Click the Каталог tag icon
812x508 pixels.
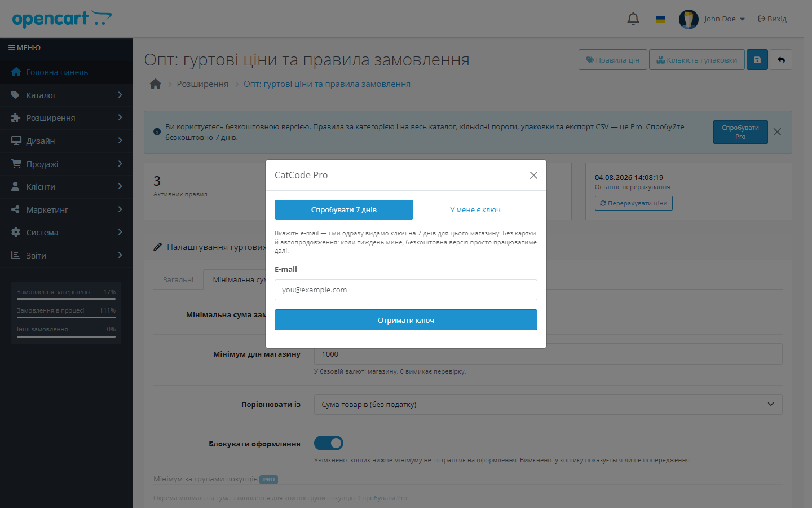point(16,95)
